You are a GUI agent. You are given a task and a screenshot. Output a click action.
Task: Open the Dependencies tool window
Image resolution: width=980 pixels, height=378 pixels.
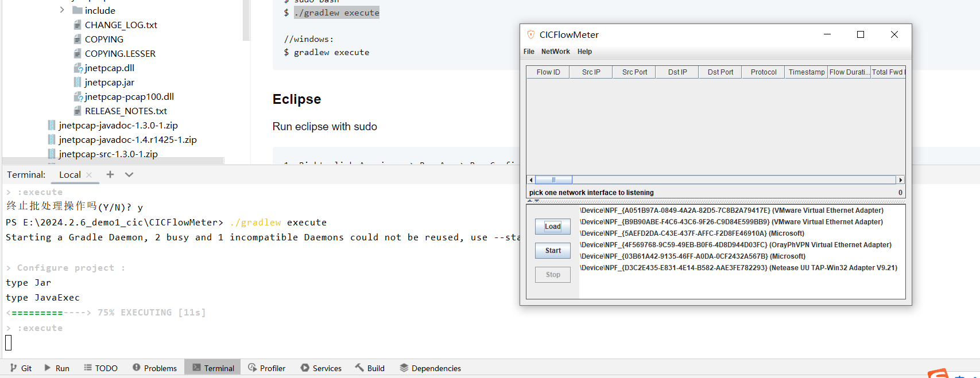click(430, 368)
